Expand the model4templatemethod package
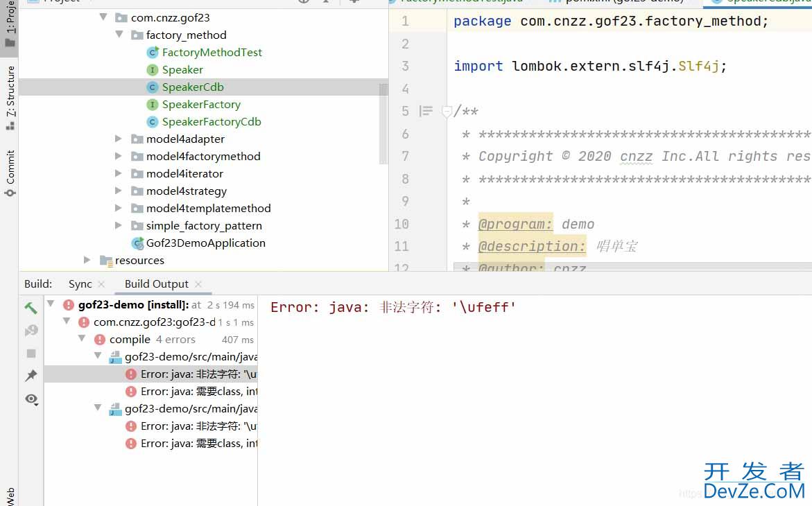812x506 pixels. pyautogui.click(x=118, y=208)
